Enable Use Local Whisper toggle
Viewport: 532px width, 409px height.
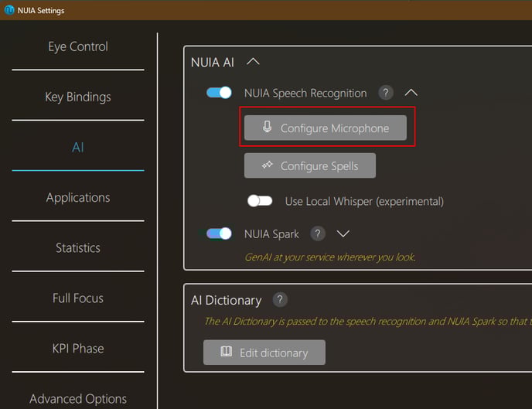[260, 201]
